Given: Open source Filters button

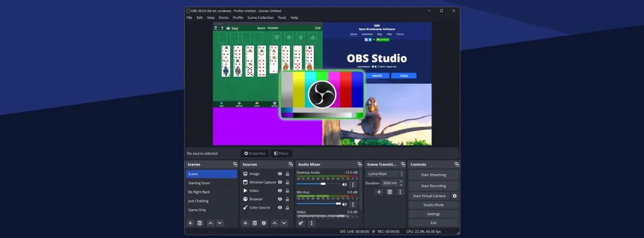Looking at the screenshot, I should 281,153.
